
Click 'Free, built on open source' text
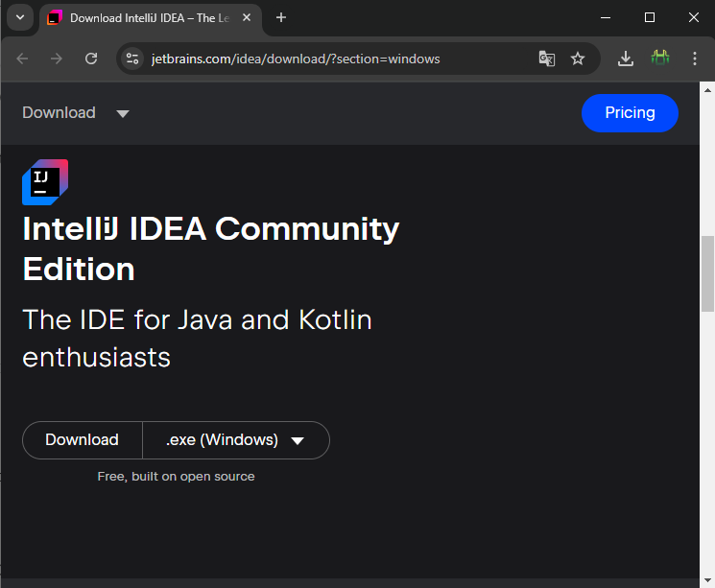click(176, 477)
